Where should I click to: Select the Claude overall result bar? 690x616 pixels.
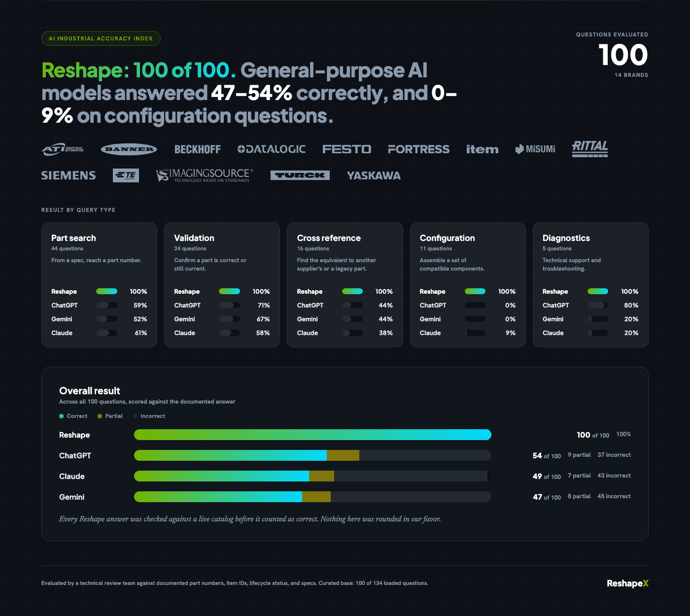(x=312, y=476)
